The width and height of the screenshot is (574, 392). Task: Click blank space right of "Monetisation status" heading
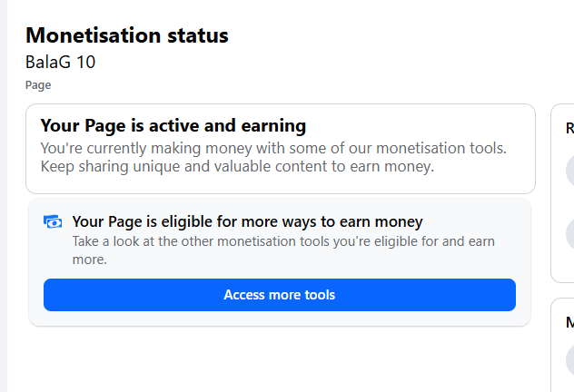coord(381,36)
